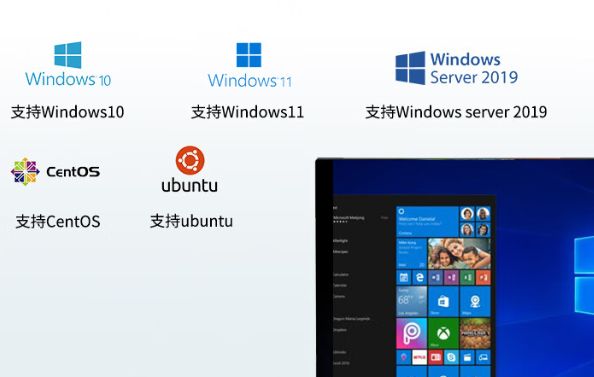Open the Minecraft tile
This screenshot has height=377, width=594.
click(475, 333)
